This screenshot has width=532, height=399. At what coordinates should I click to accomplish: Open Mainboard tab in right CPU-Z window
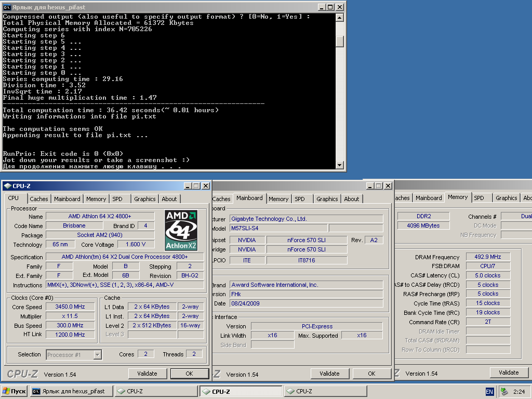pos(429,198)
